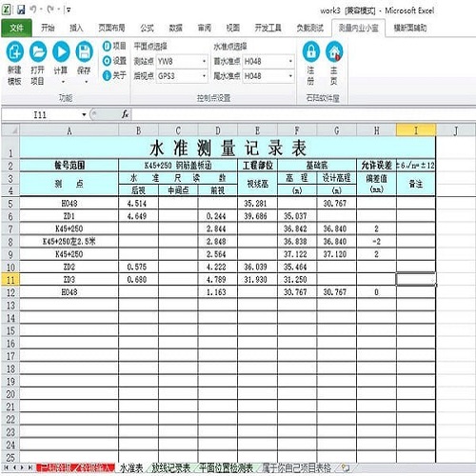Switch to the 公式 ribbon tab
This screenshot has height=476, width=476.
click(147, 28)
